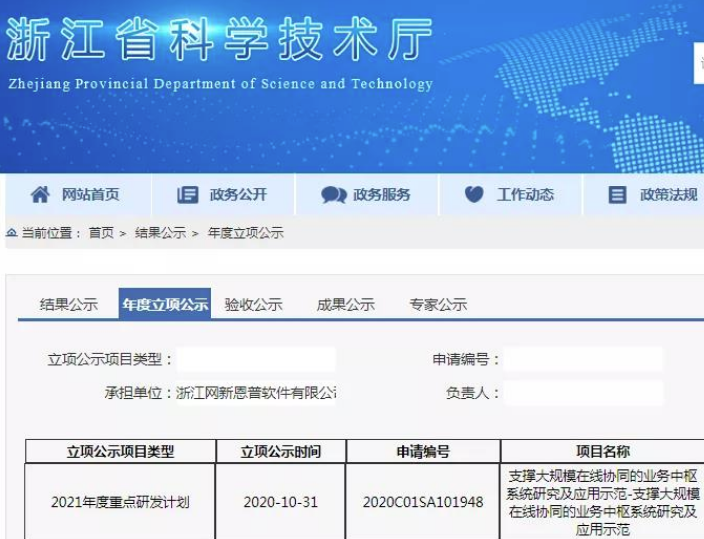Click the home icon beside 网站首页

pyautogui.click(x=40, y=195)
